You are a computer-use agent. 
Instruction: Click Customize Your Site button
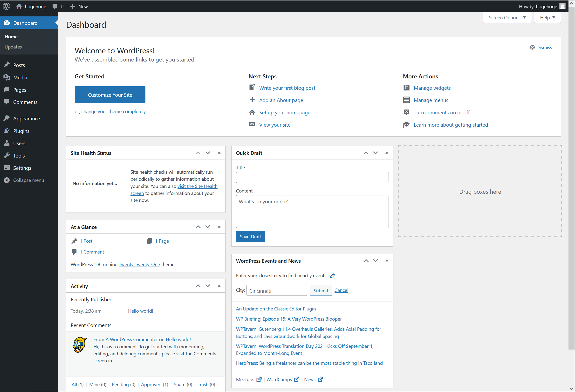pos(110,95)
